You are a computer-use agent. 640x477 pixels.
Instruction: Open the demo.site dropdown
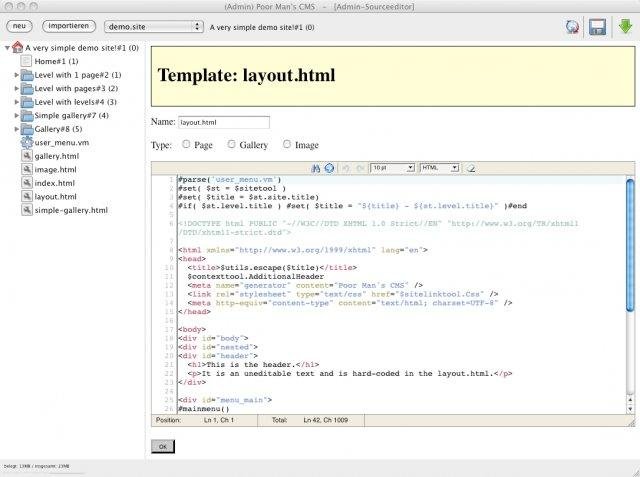(153, 26)
